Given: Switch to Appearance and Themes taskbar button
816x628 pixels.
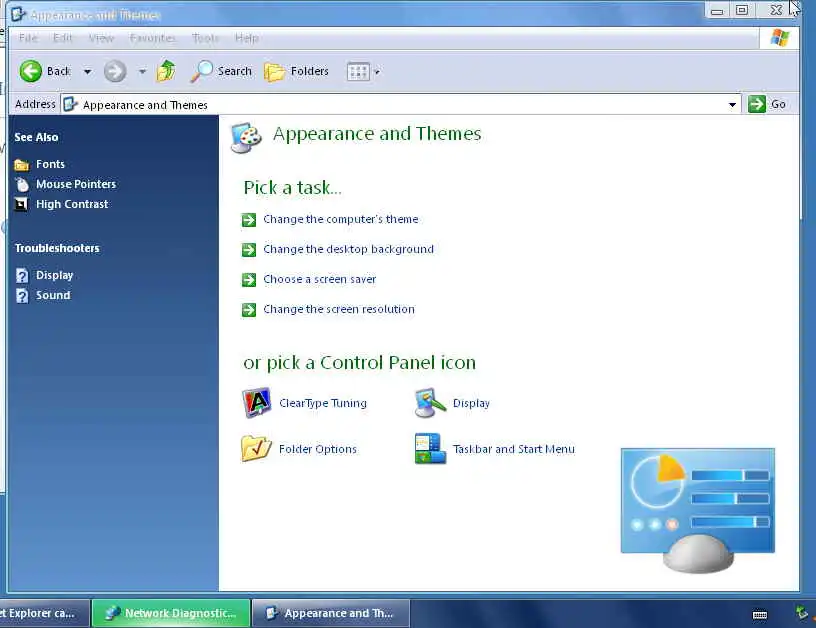Looking at the screenshot, I should pyautogui.click(x=331, y=613).
